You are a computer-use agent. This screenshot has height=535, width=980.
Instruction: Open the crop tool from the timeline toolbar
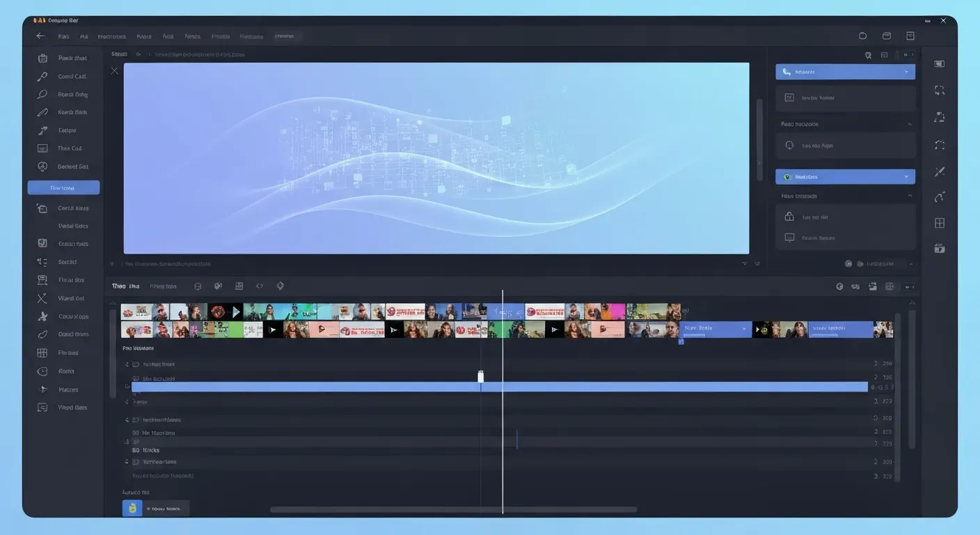(239, 286)
